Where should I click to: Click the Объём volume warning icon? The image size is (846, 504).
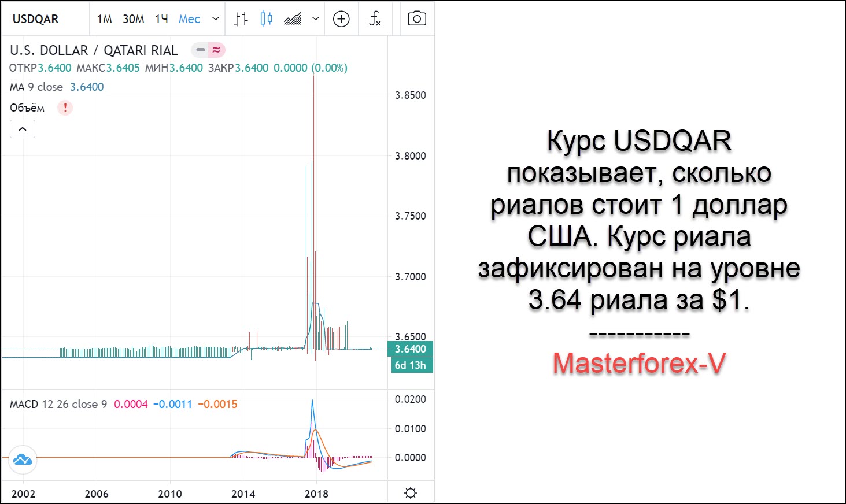(65, 108)
